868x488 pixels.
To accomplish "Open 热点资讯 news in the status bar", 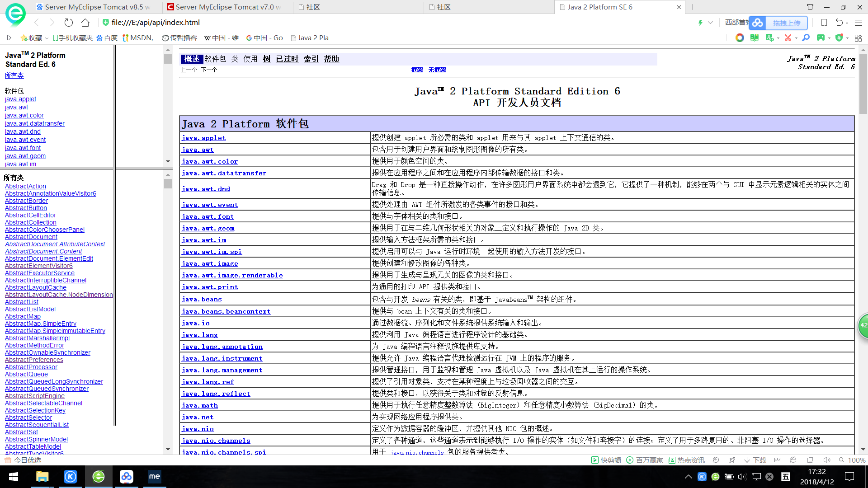I will [686, 460].
